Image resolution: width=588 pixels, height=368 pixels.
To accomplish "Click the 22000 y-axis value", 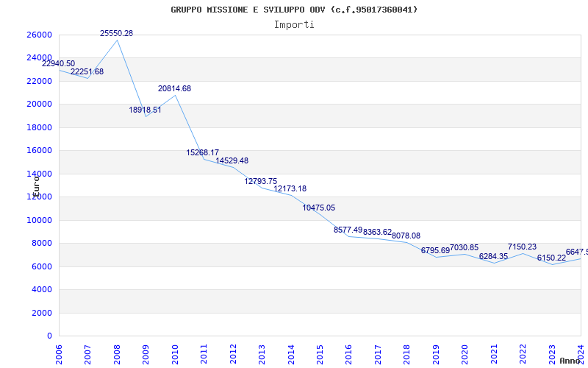I will pyautogui.click(x=39, y=81).
